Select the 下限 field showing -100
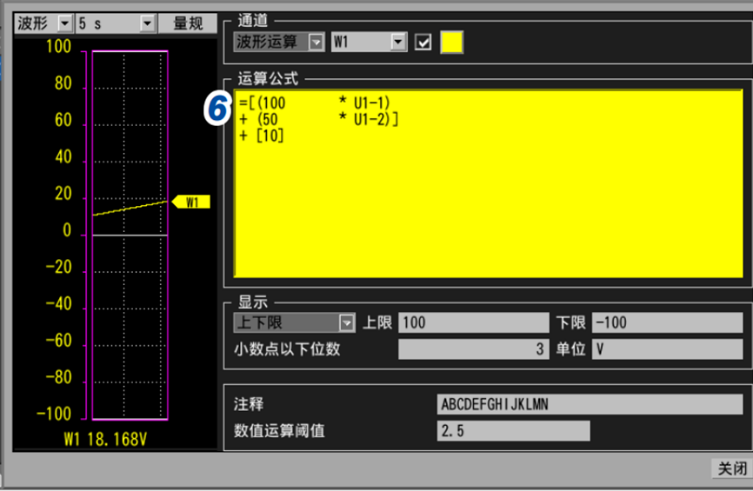Image resolution: width=753 pixels, height=491 pixels. (666, 323)
